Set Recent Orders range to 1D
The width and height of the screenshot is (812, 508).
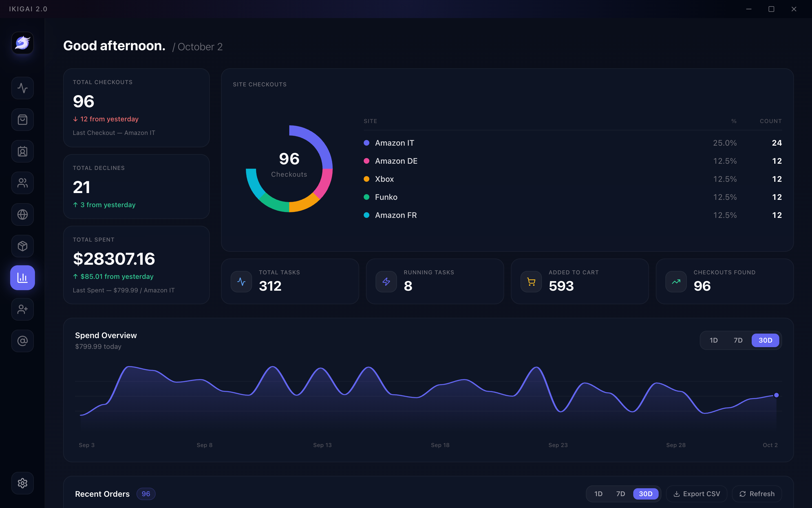pos(598,494)
